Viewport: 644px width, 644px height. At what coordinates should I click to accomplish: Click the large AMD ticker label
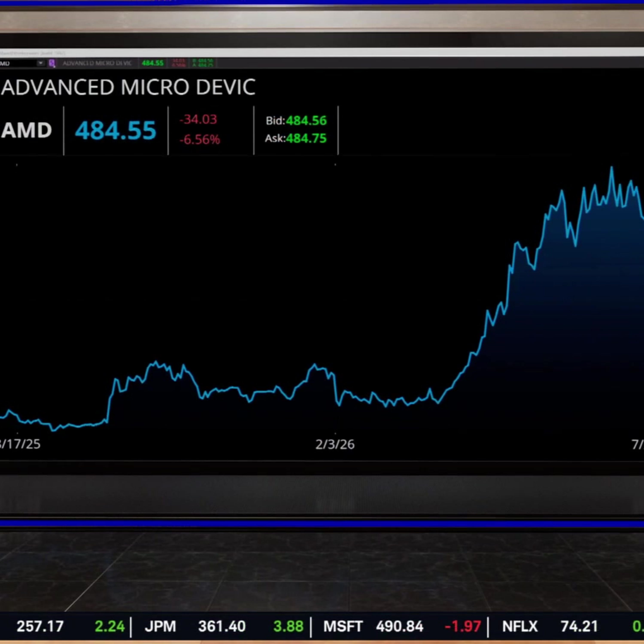[x=26, y=130]
